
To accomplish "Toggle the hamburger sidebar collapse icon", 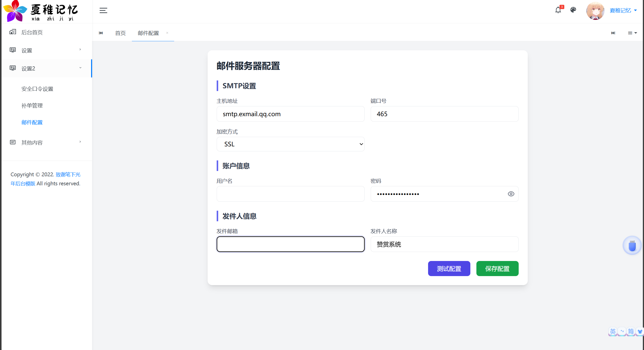I will pyautogui.click(x=103, y=11).
